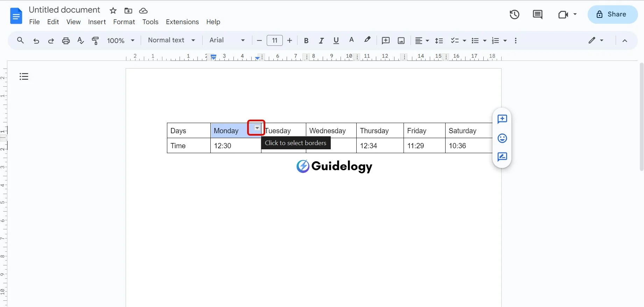
Task: Click the Insert image icon
Action: tap(401, 41)
